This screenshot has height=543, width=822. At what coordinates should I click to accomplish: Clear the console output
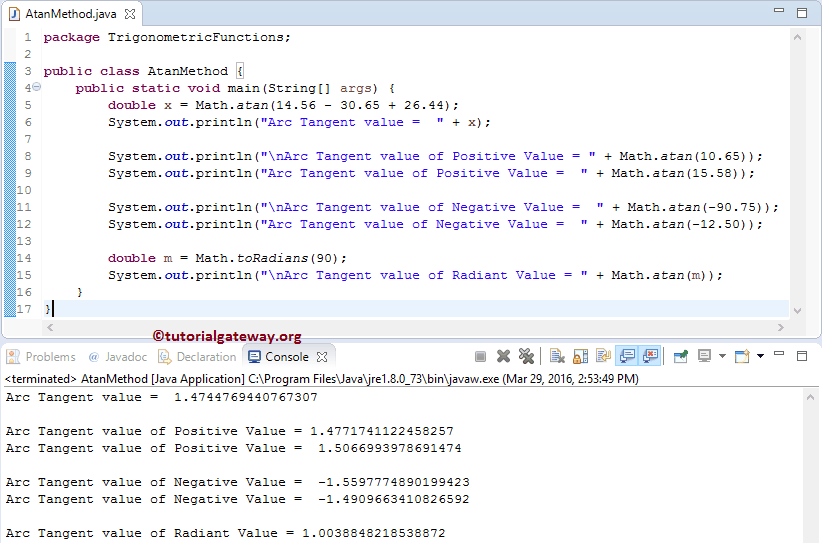[x=557, y=356]
